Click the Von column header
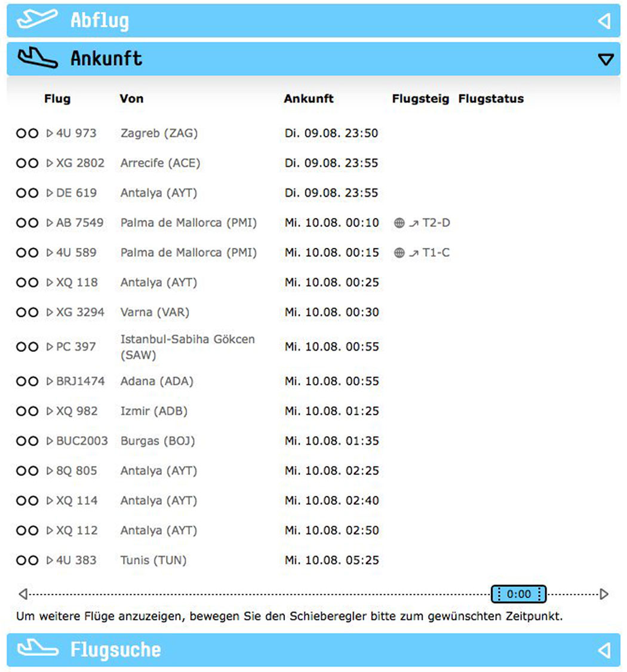Screen dimensions: 627x672 [x=131, y=99]
